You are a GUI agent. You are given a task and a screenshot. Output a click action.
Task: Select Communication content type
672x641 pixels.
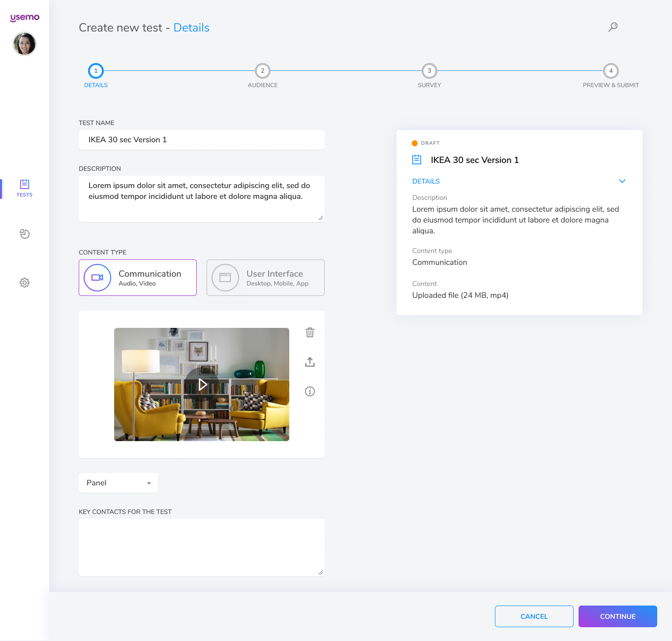138,278
